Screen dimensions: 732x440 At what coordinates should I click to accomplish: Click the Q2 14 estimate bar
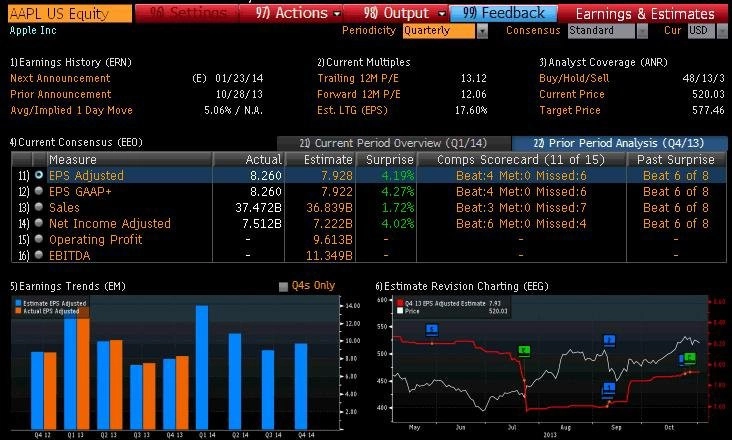tap(235, 381)
